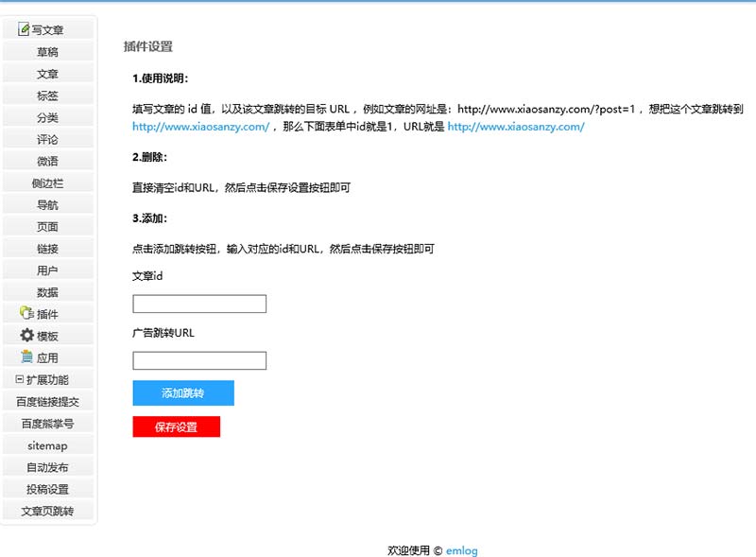The width and height of the screenshot is (756, 557).
Task: Open the 草稿 drafts page
Action: (x=47, y=50)
